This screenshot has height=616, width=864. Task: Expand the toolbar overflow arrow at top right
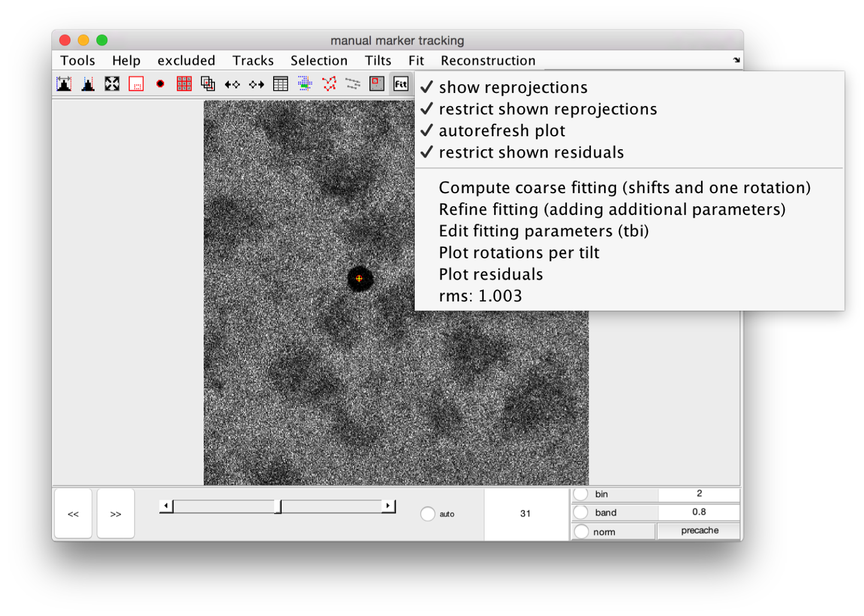point(736,60)
